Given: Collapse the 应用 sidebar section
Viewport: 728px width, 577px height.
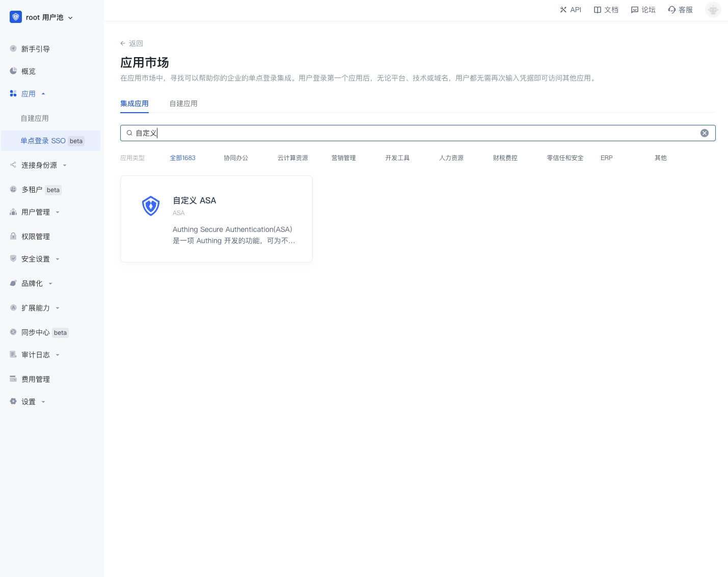Looking at the screenshot, I should click(x=29, y=94).
